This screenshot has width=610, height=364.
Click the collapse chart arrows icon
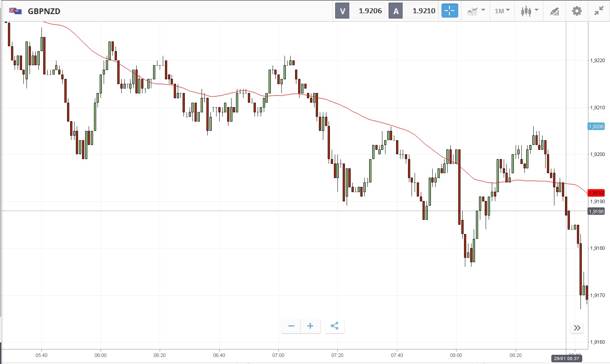click(x=599, y=11)
